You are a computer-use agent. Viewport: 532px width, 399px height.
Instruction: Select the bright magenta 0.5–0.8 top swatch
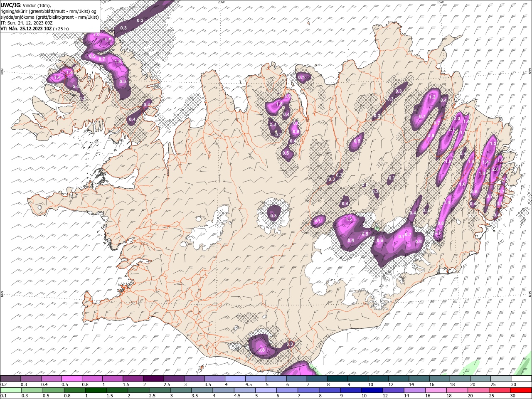coord(71,379)
